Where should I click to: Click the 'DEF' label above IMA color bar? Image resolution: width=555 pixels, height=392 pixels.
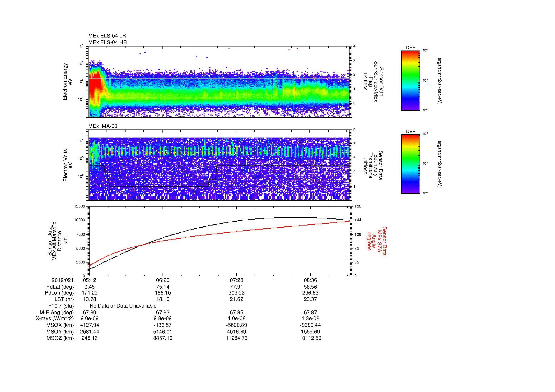[x=410, y=131]
